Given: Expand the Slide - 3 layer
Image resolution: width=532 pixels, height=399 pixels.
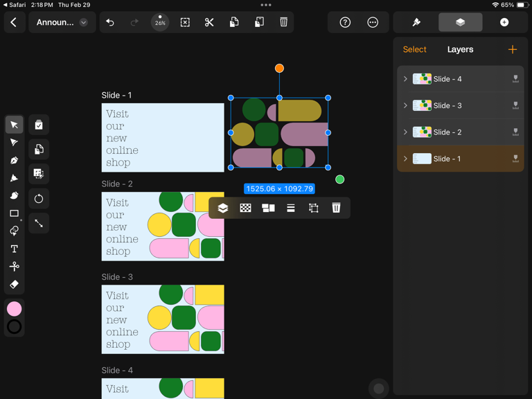Looking at the screenshot, I should [x=405, y=105].
